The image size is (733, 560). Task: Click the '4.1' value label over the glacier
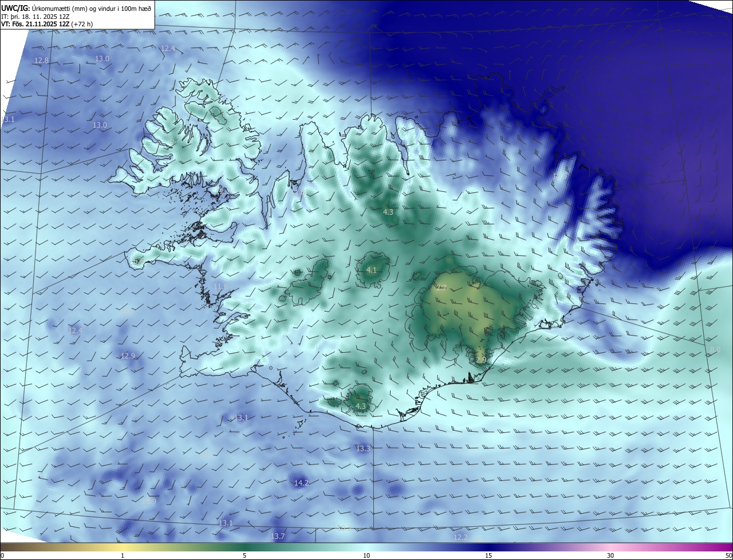[371, 270]
